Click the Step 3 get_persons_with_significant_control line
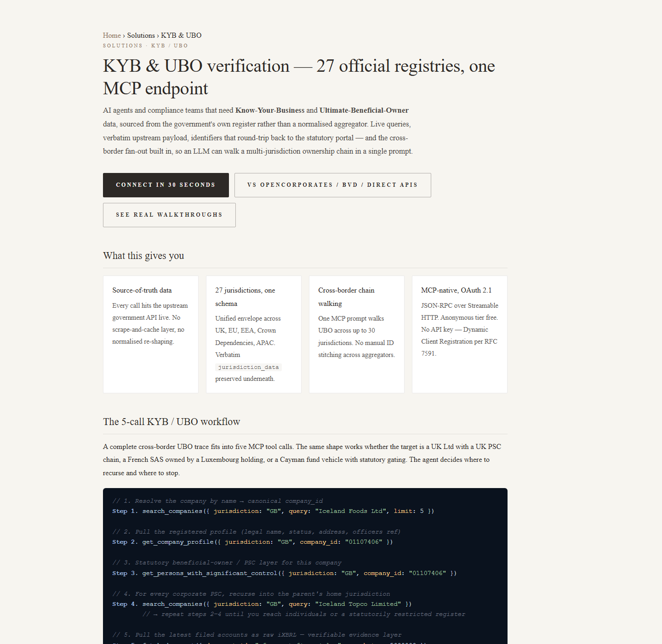 pos(285,573)
